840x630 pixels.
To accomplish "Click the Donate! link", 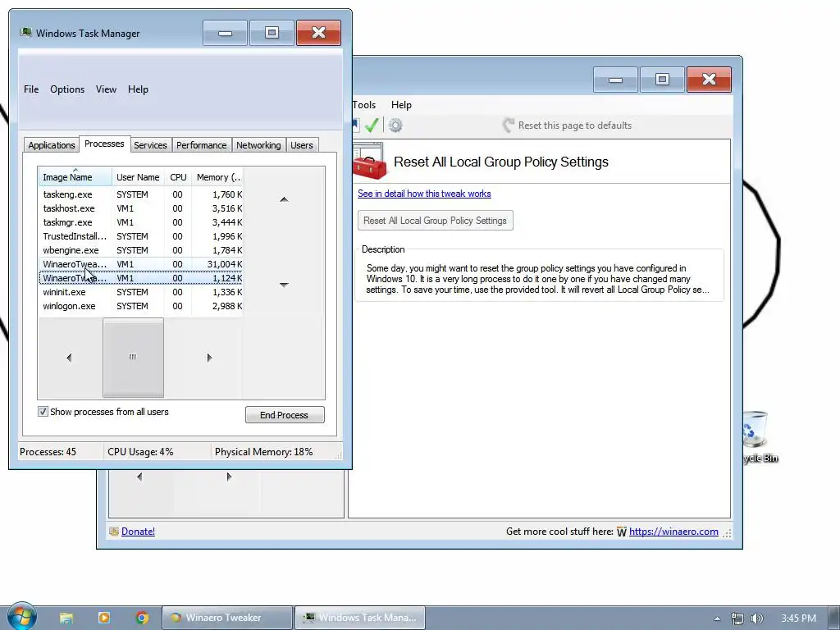I will coord(138,532).
